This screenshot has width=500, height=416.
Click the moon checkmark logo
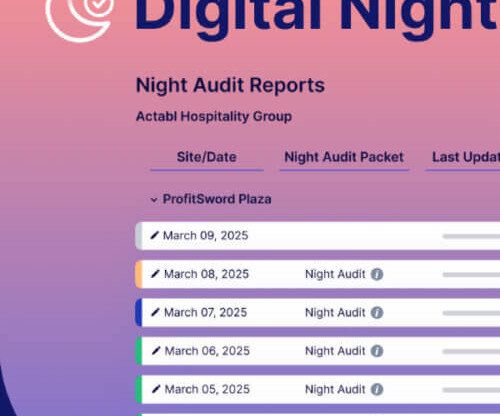click(79, 17)
